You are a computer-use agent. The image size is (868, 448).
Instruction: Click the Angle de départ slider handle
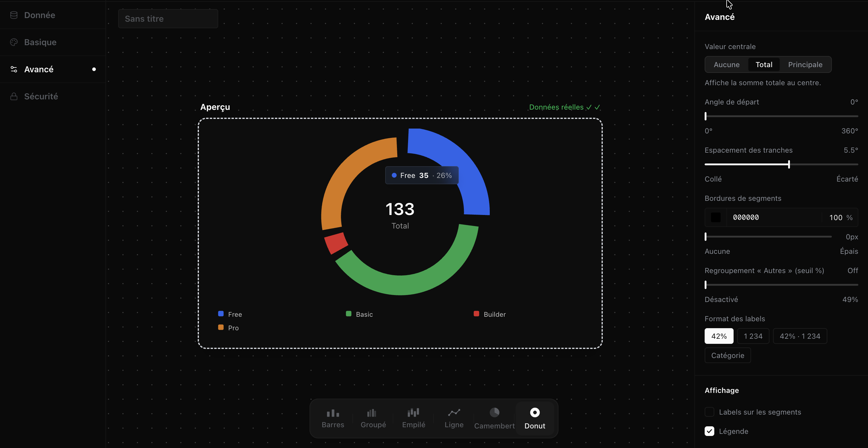706,116
